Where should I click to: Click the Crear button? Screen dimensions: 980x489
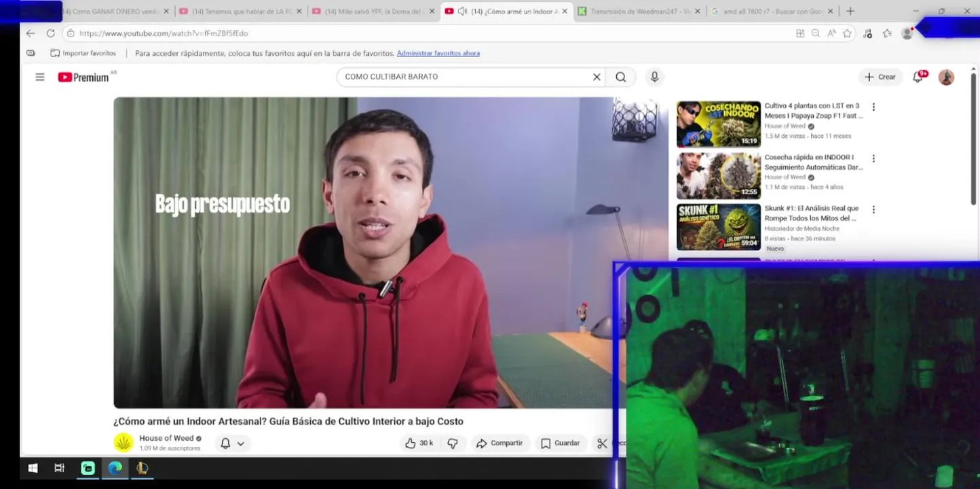[880, 77]
